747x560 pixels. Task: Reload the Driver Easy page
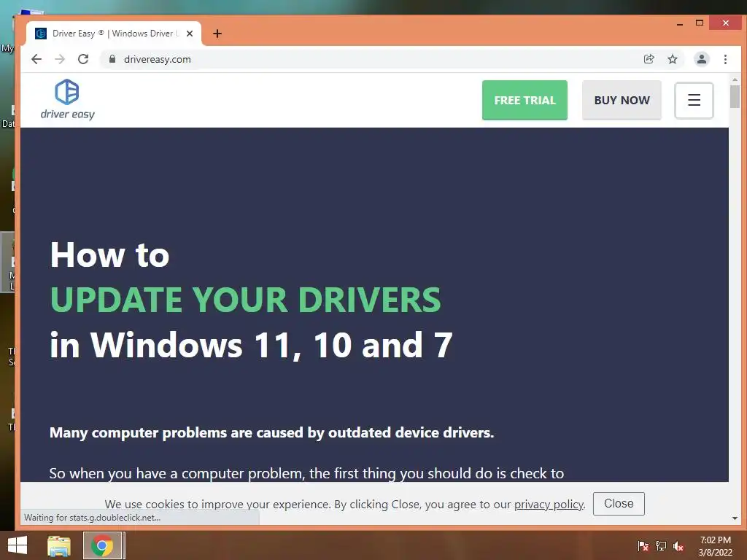(x=83, y=59)
